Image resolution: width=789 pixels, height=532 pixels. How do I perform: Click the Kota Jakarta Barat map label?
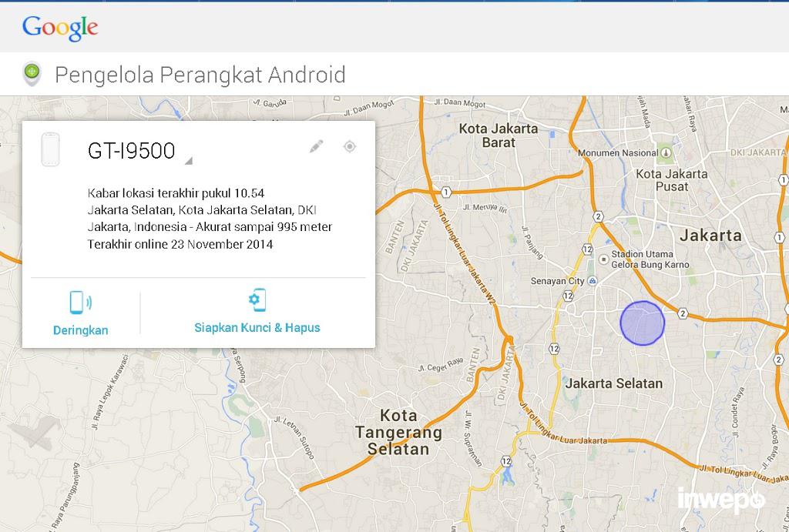click(x=499, y=136)
